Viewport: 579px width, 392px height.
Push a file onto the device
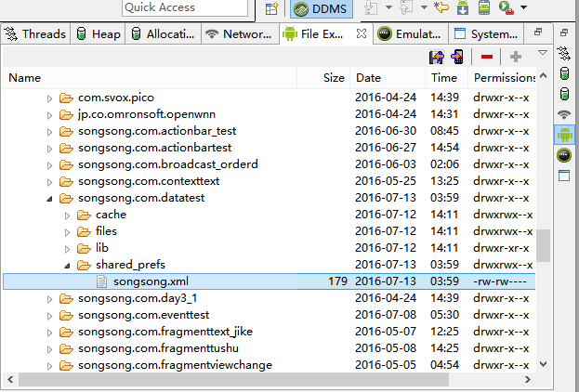457,57
